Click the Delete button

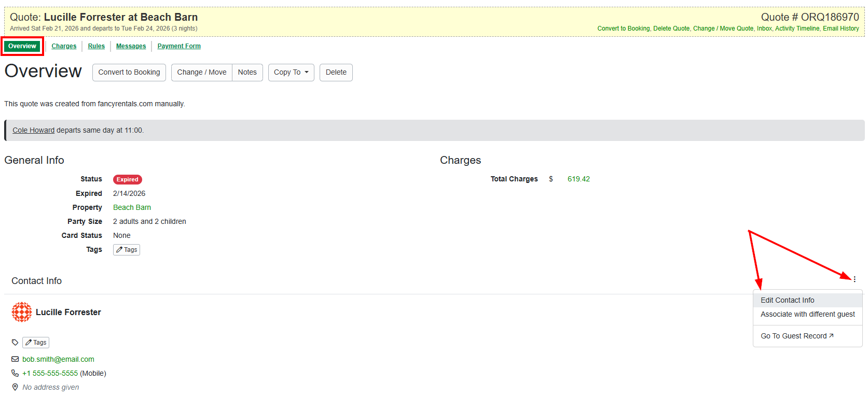point(336,73)
